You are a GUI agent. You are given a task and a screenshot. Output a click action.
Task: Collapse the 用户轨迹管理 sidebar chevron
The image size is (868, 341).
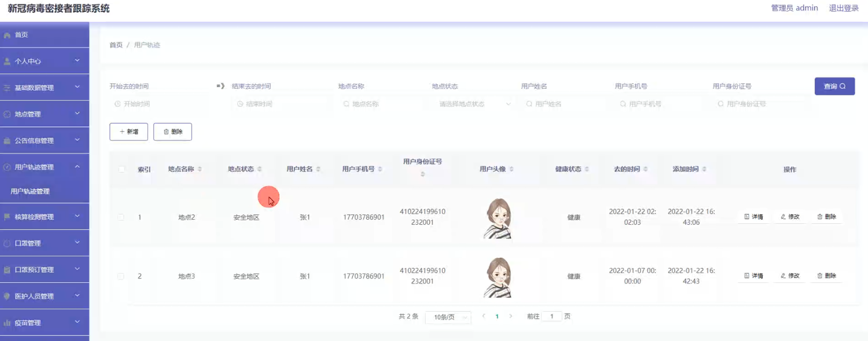point(77,166)
